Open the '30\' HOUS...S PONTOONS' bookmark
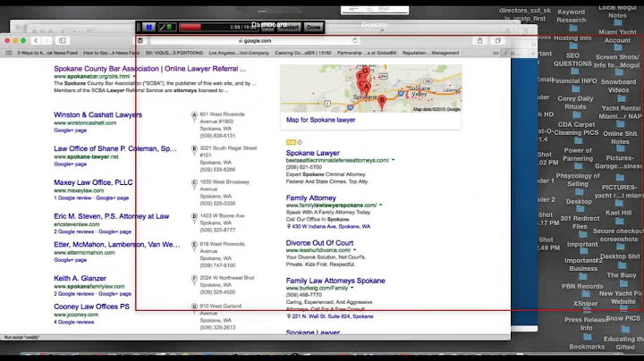The height and width of the screenshot is (361, 644). pos(174,53)
